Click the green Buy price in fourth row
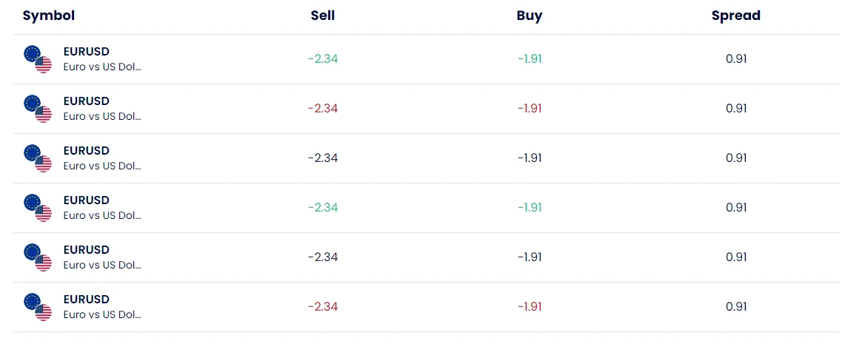The height and width of the screenshot is (344, 868). click(x=530, y=208)
